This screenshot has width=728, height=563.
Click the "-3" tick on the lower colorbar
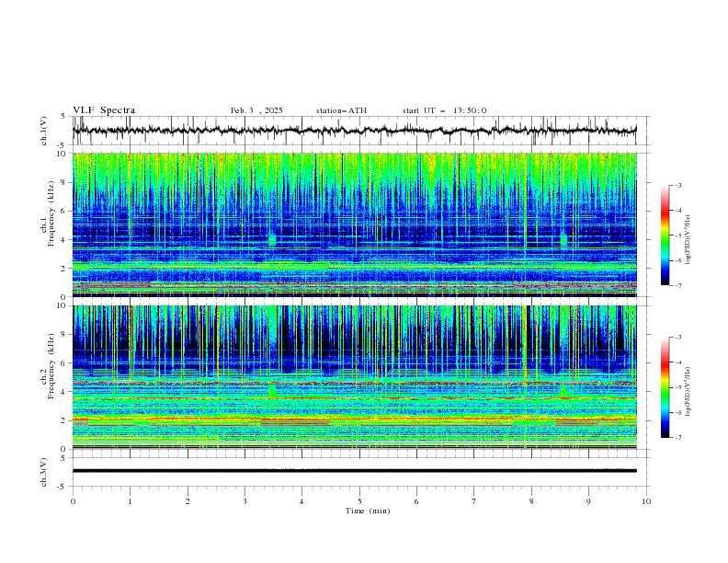coord(678,338)
